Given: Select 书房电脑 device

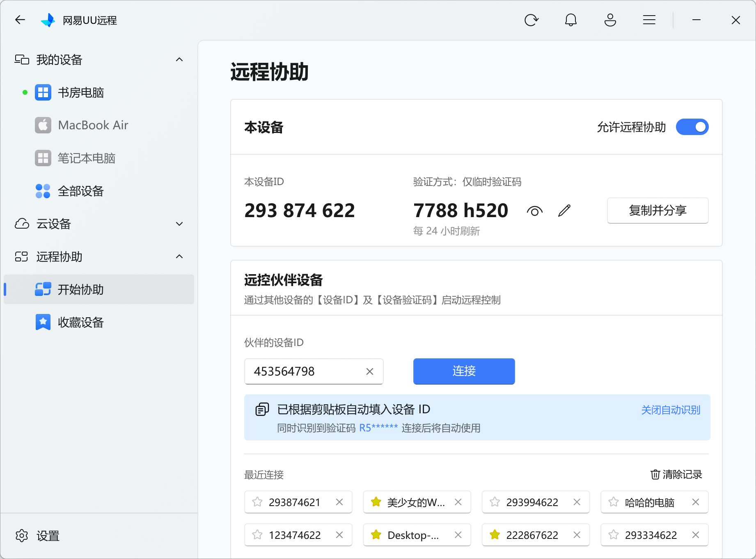Looking at the screenshot, I should [x=99, y=92].
